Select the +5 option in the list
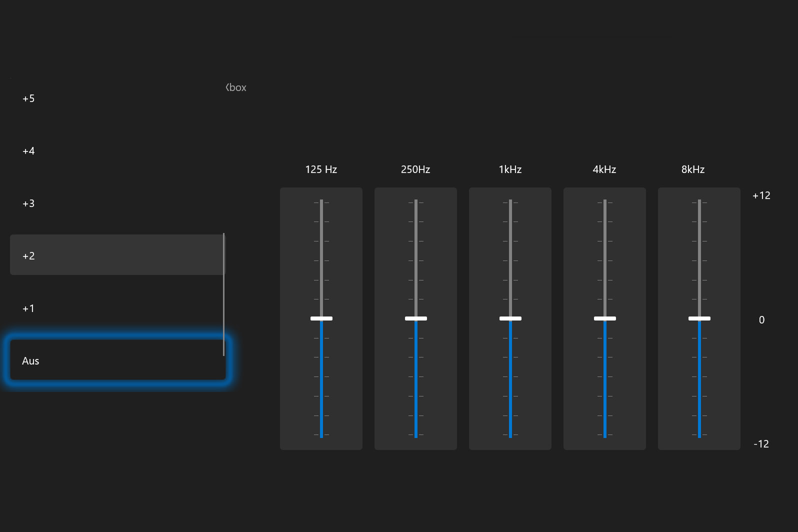 (118, 98)
